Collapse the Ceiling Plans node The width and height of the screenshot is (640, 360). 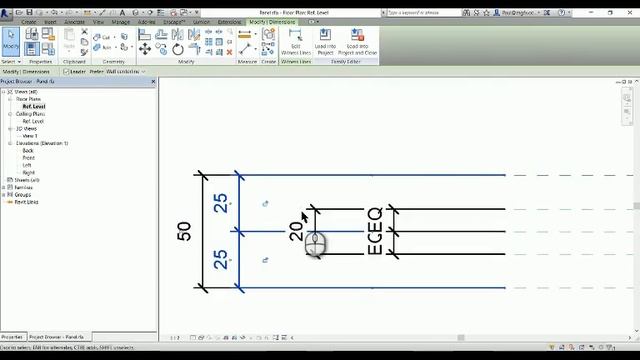[x=10, y=114]
